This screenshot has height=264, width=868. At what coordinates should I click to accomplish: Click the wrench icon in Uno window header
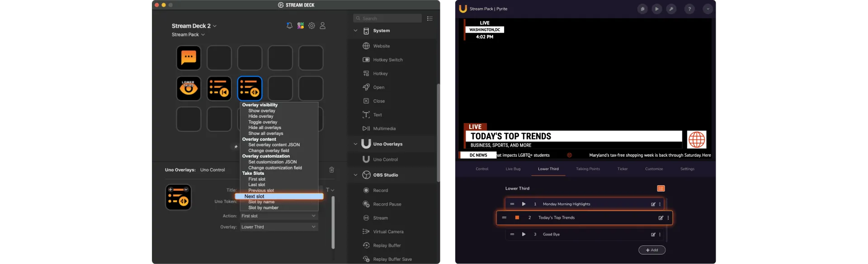671,9
